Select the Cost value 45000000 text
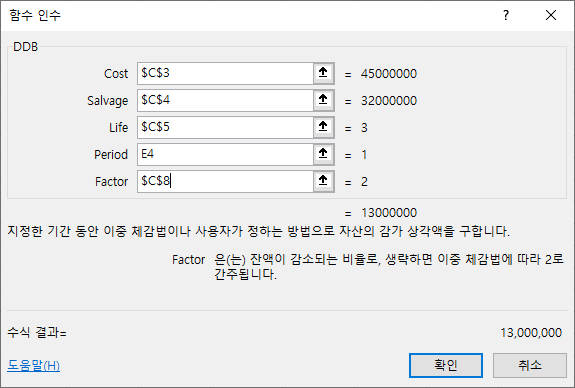This screenshot has width=575, height=388. pyautogui.click(x=389, y=74)
